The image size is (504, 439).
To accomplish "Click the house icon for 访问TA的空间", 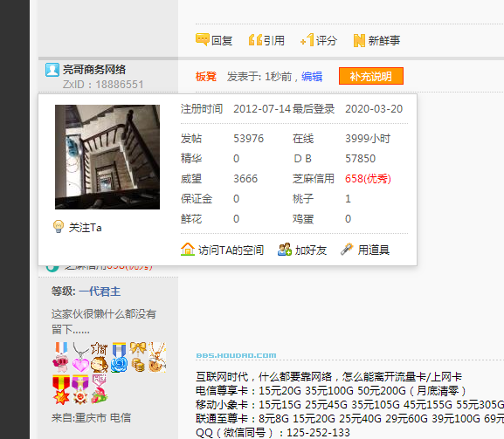I will [x=188, y=250].
